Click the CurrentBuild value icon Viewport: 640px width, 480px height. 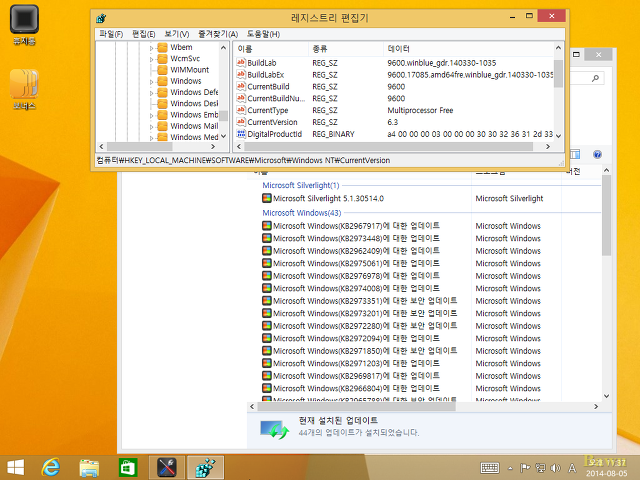point(241,87)
